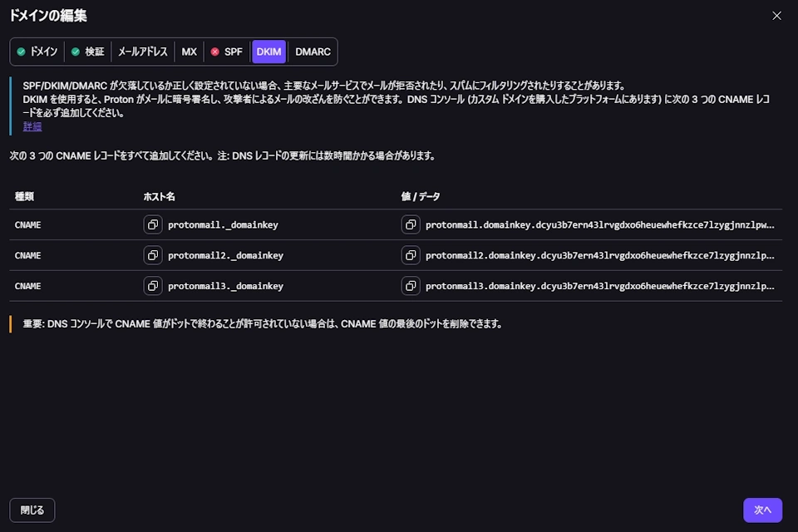This screenshot has width=798, height=532.
Task: Switch to the DMARC tab
Action: (x=312, y=51)
